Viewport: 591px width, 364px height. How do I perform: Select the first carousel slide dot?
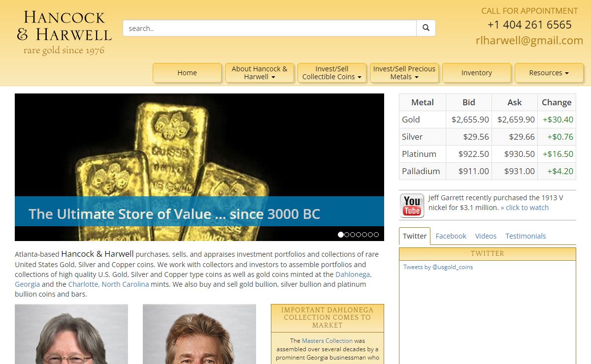341,235
